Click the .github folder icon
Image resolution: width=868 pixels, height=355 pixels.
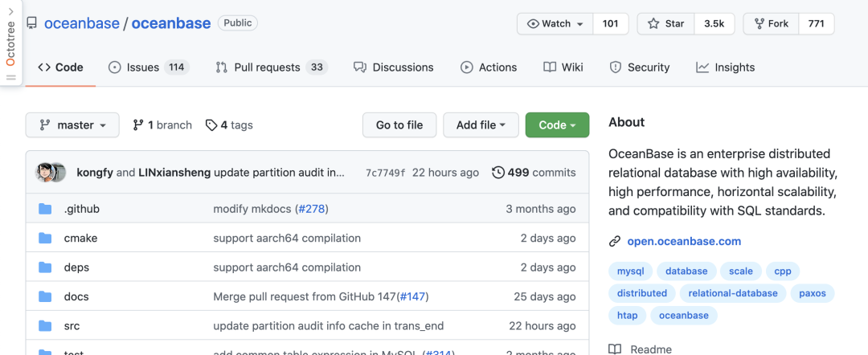[46, 209]
